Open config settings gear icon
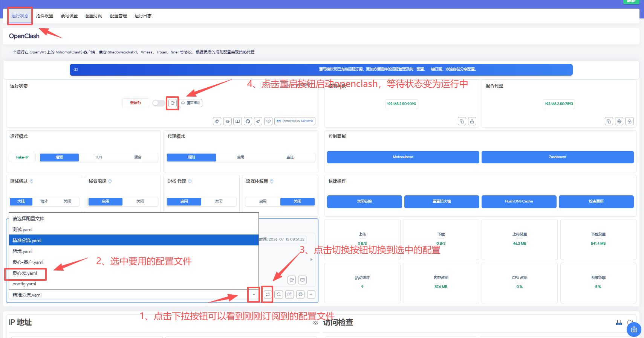 click(x=300, y=294)
